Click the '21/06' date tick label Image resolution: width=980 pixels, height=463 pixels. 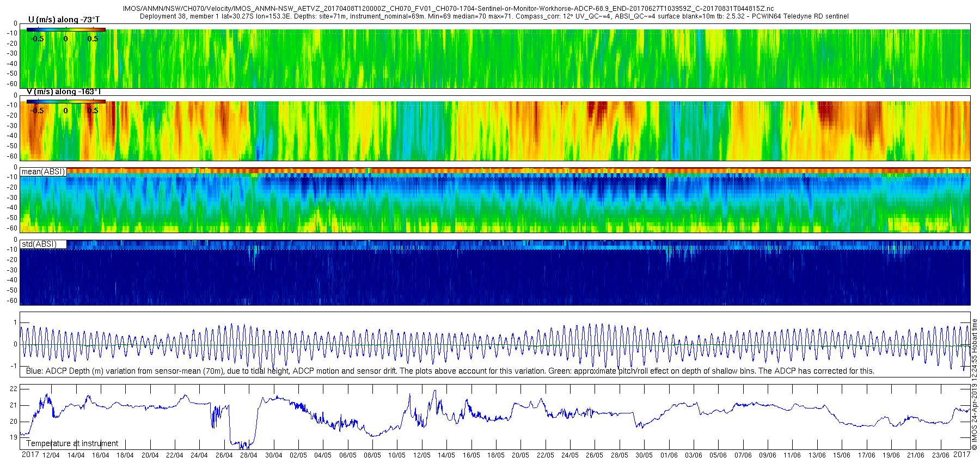click(916, 455)
